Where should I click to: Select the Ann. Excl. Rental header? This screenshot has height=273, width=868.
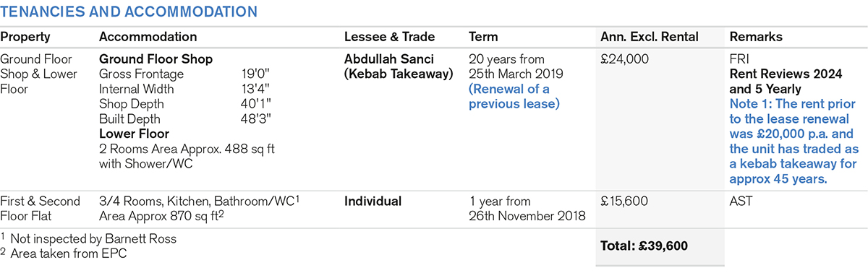pos(649,37)
